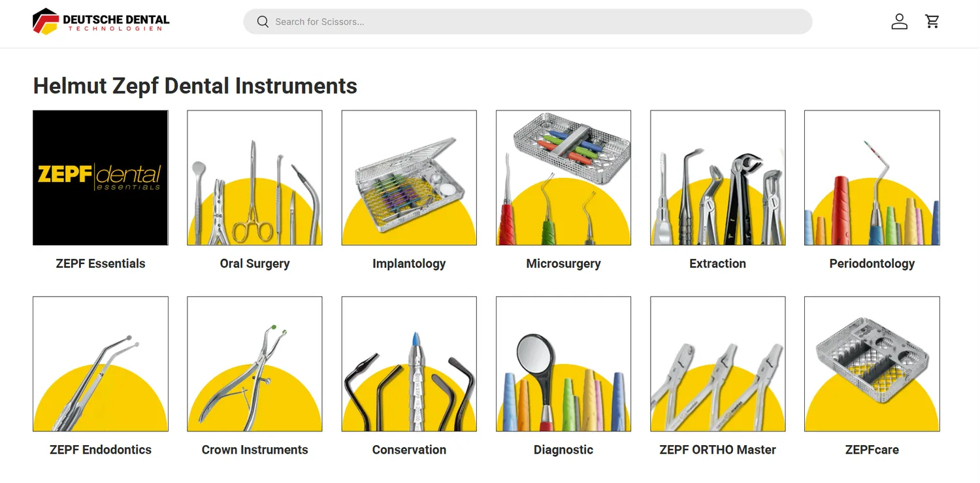
Task: Open the Extraction category image
Action: tap(717, 178)
